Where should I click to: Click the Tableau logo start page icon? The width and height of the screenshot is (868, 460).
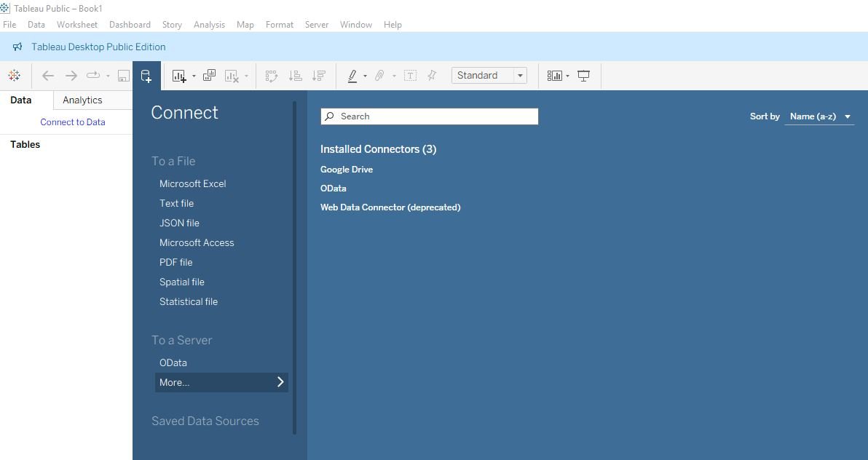[x=14, y=76]
